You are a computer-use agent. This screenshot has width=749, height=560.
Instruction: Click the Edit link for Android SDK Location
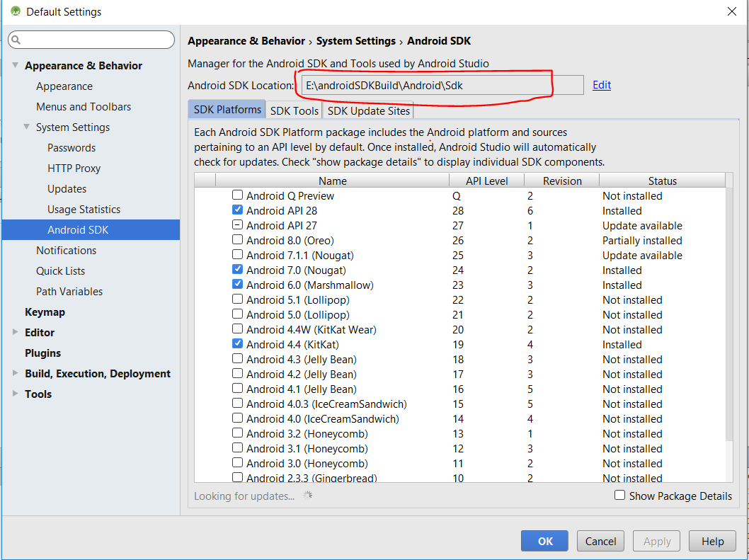(601, 84)
